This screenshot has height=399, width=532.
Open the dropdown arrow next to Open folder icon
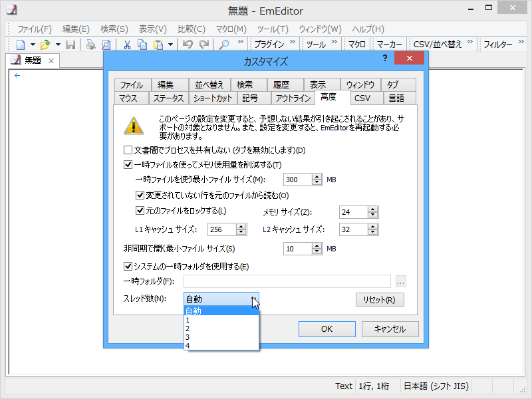coord(58,45)
